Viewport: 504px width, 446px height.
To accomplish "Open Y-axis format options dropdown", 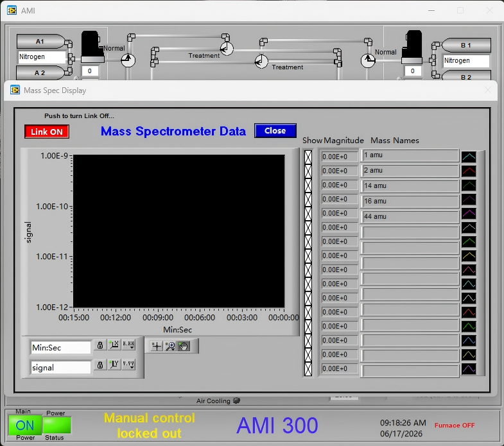I will pyautogui.click(x=128, y=365).
